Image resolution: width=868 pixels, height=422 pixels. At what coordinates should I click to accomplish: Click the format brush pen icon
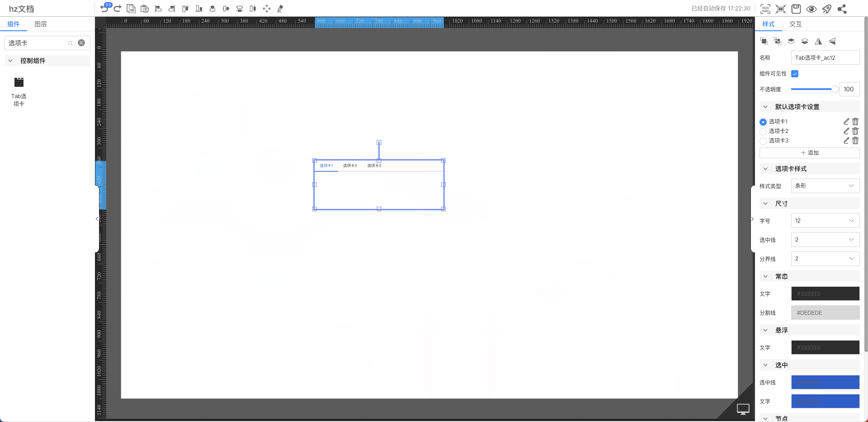(x=280, y=9)
